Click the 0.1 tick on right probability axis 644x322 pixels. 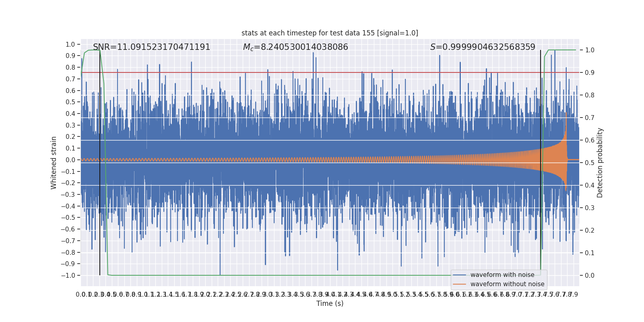[590, 253]
